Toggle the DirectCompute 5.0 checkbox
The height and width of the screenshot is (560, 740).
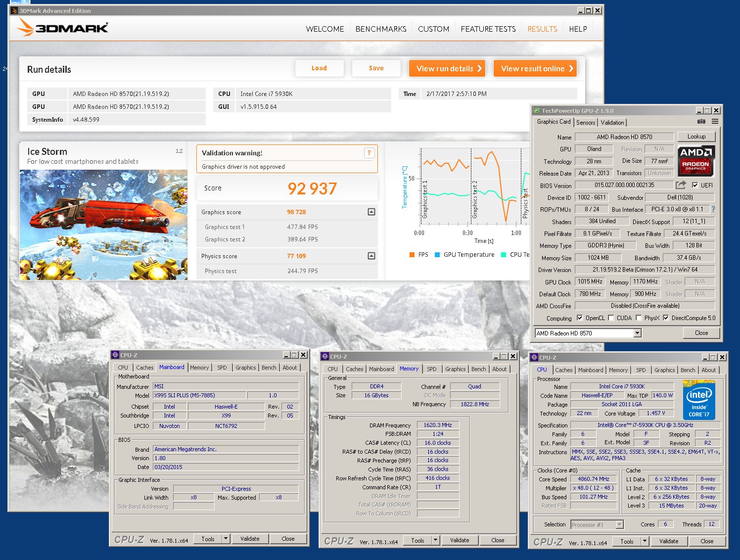[666, 318]
